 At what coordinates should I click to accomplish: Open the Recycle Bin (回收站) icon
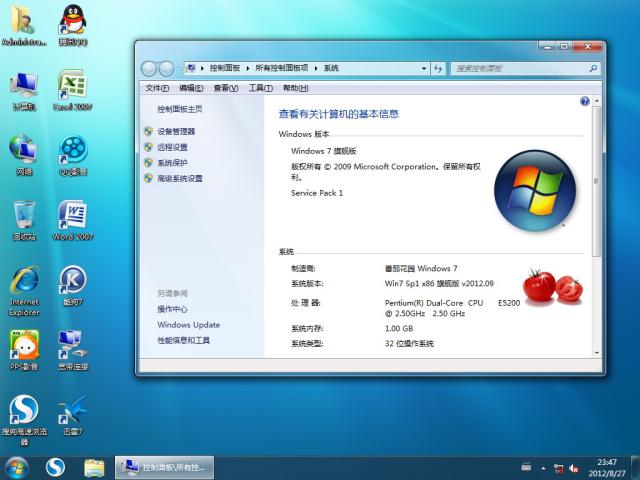click(24, 220)
